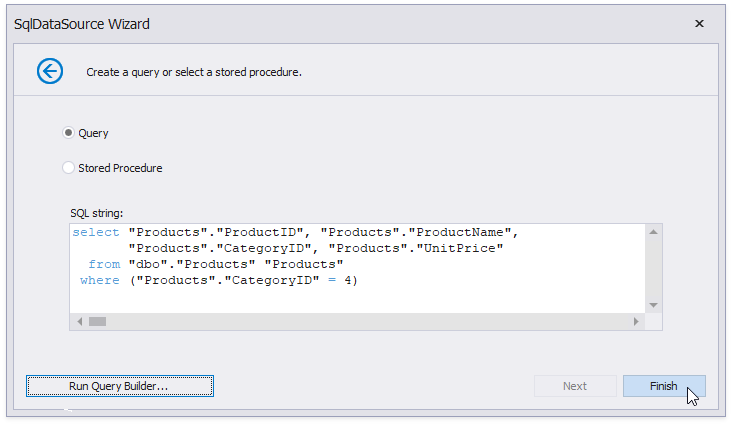Viewport: 732px width, 425px height.
Task: Close the SqlDataSource Wizard dialog
Action: [x=699, y=24]
